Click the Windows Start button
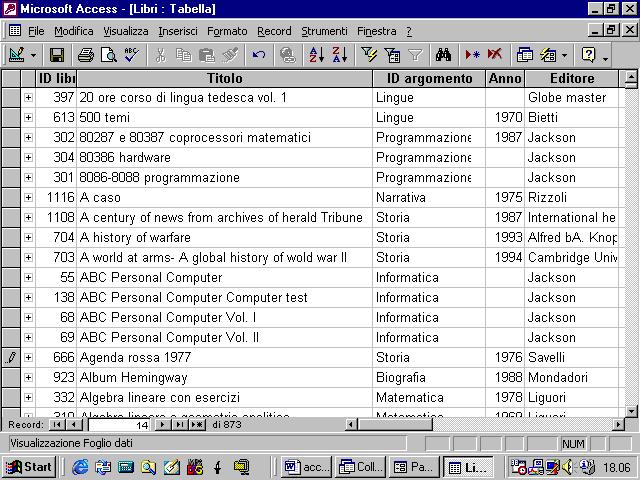The height and width of the screenshot is (480, 640). [x=29, y=467]
